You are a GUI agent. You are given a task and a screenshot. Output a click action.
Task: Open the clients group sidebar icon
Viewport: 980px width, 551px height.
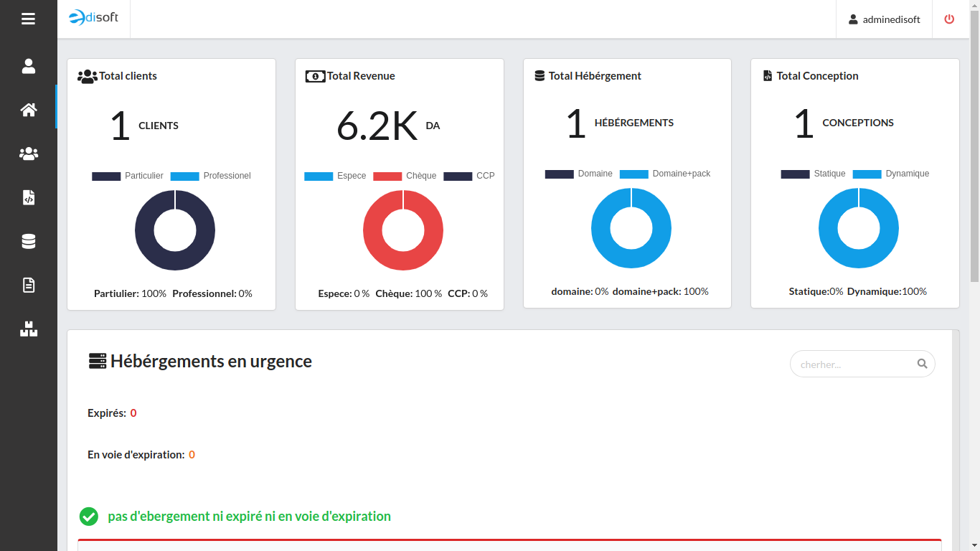click(x=28, y=154)
